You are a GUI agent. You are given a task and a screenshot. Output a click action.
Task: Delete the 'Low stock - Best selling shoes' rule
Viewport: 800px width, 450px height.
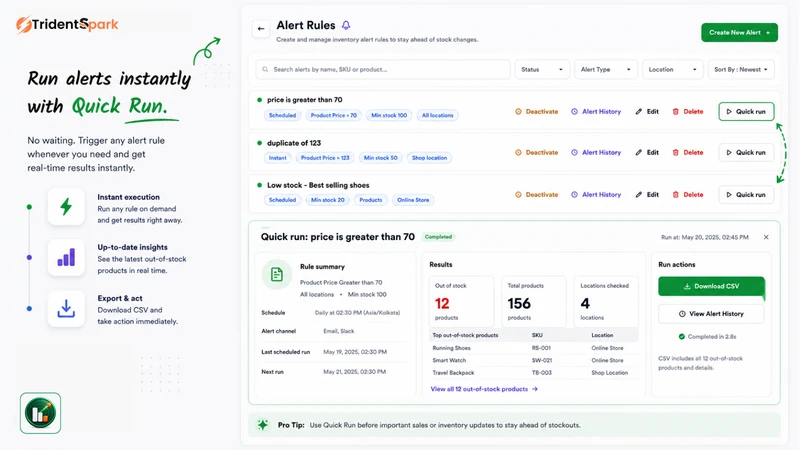pyautogui.click(x=688, y=195)
